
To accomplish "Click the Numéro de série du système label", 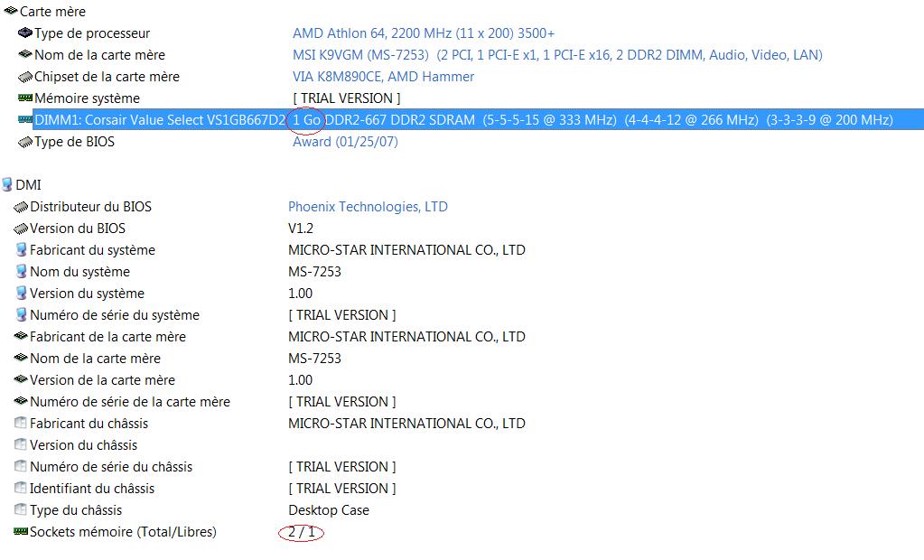I will (x=115, y=315).
